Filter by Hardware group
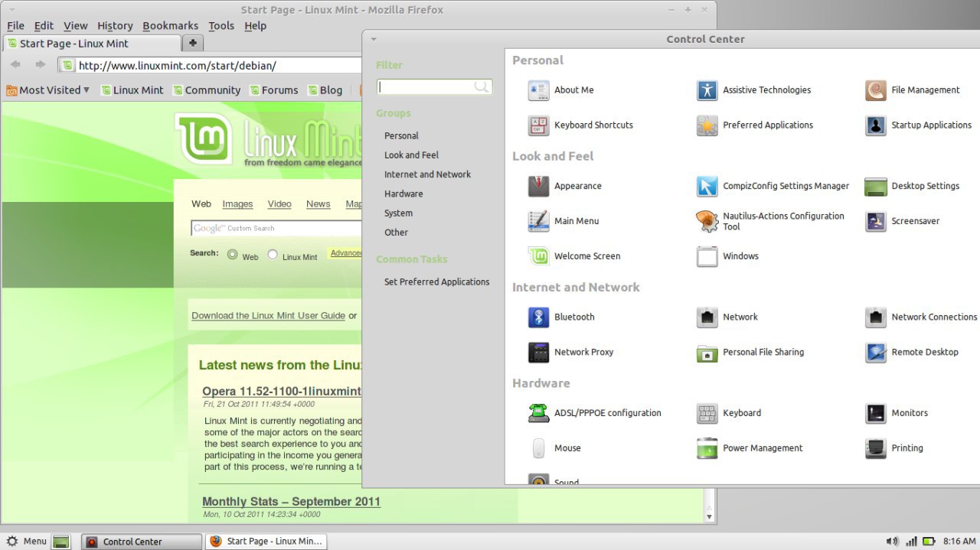Viewport: 980px width, 550px height. 403,194
